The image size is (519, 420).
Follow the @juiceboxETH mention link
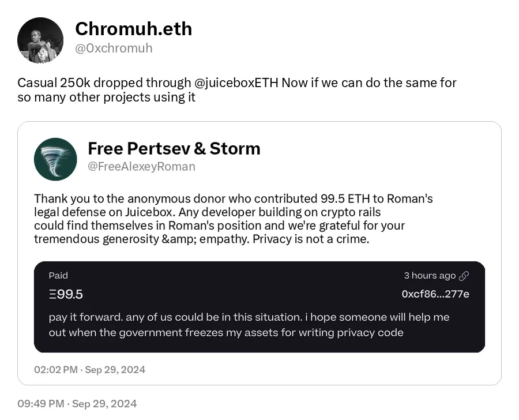pyautogui.click(x=236, y=82)
